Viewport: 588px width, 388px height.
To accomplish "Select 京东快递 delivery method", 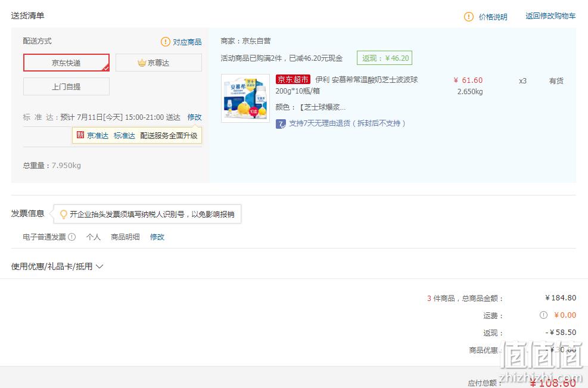I will 66,63.
